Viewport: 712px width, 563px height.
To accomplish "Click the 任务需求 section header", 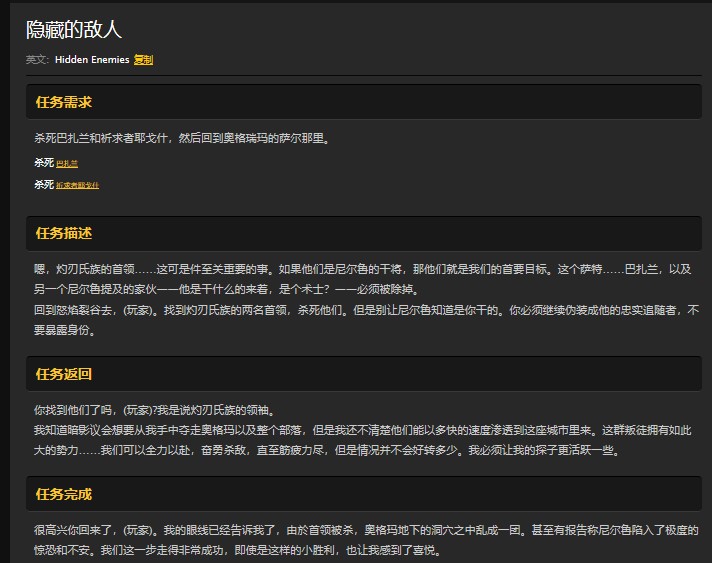I will tap(64, 102).
